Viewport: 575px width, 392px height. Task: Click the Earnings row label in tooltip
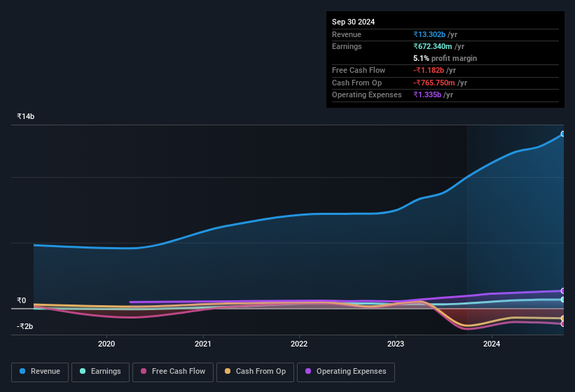[347, 46]
